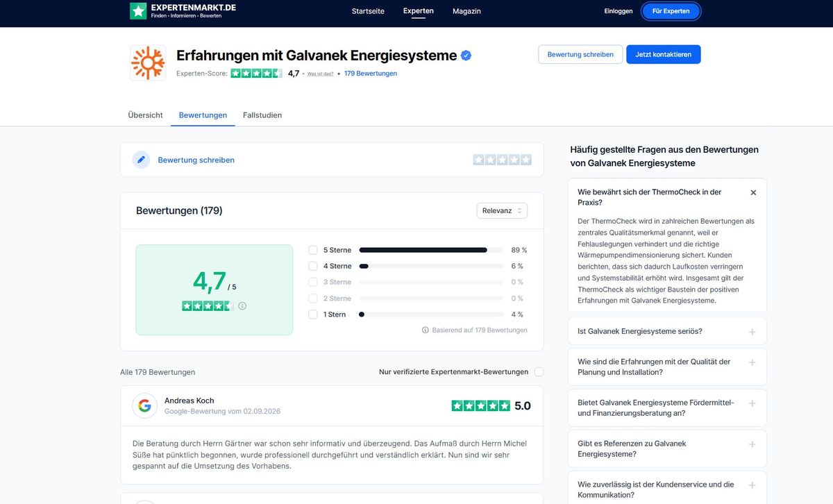The image size is (833, 504).
Task: Click Bewertung schreiben link in review box
Action: pos(196,160)
